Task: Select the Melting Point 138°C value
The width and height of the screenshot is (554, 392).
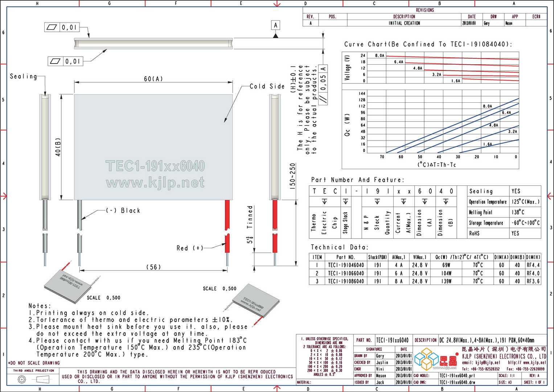Action: point(518,212)
